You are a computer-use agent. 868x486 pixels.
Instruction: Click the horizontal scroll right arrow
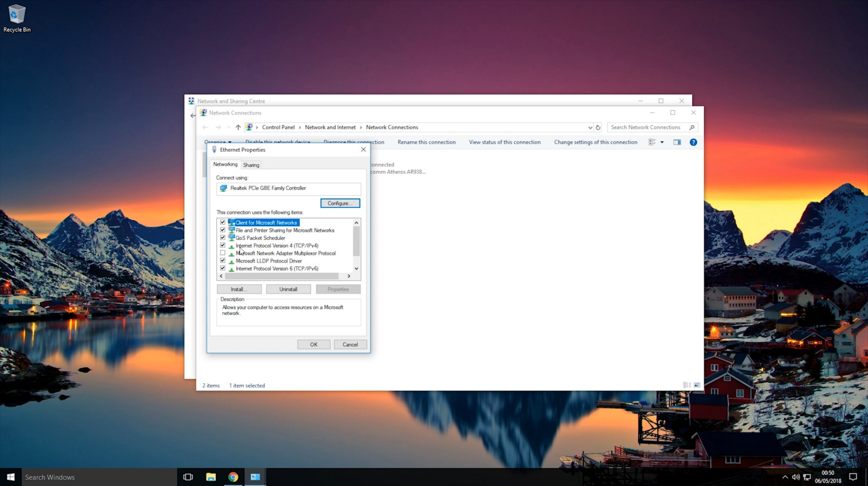[349, 276]
